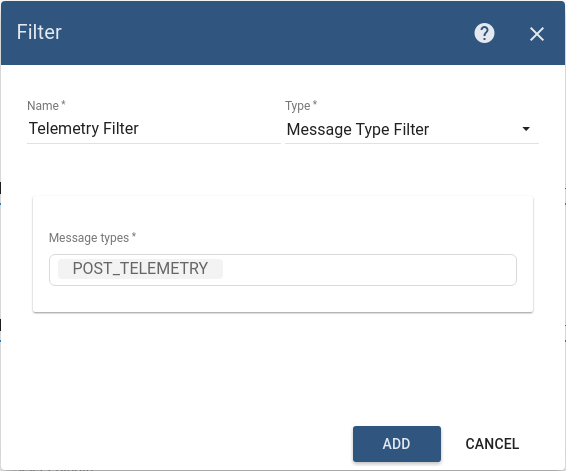Click the Name field label
Viewport: 566px width, 471px height.
(x=43, y=106)
